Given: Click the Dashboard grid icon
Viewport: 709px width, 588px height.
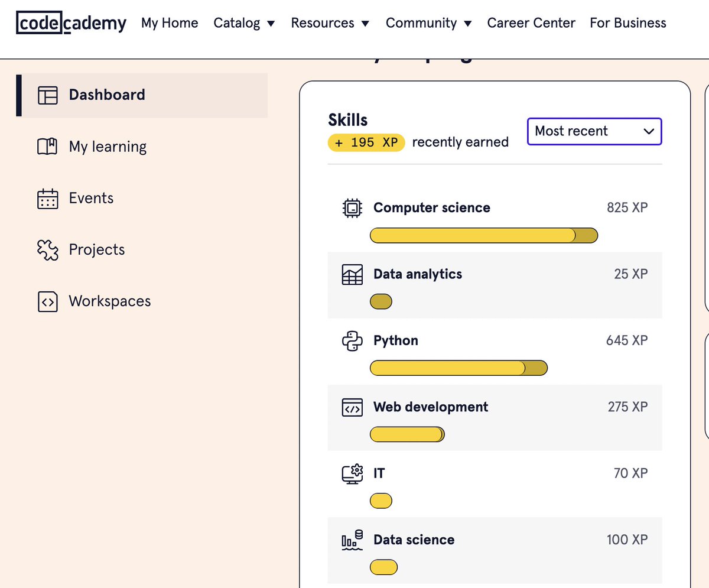Looking at the screenshot, I should coord(48,95).
